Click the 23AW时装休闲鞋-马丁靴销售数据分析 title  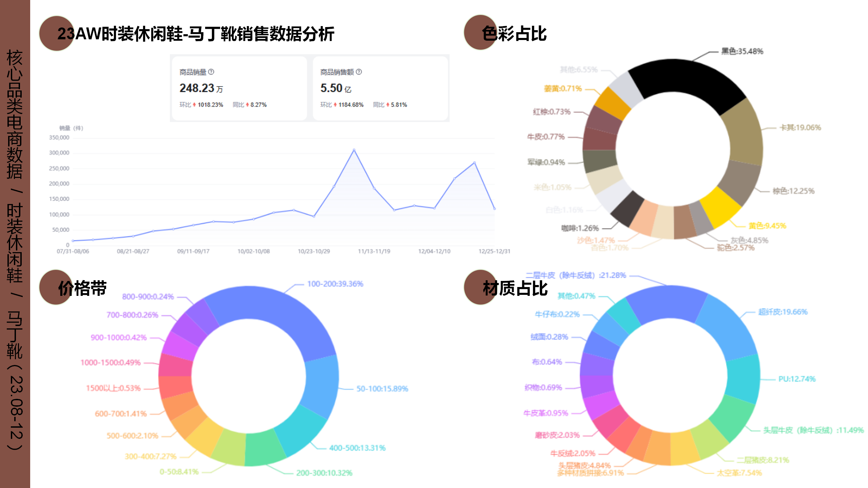point(196,34)
